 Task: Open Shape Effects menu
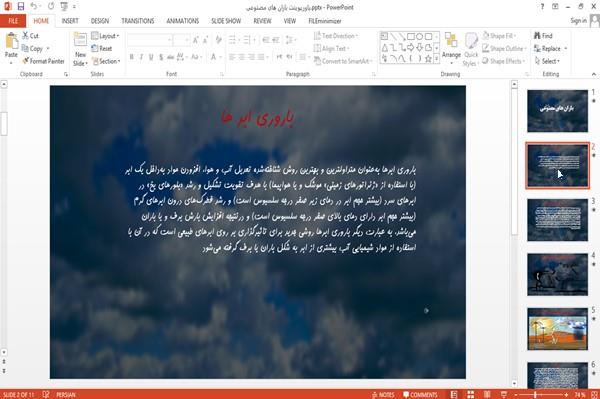503,61
